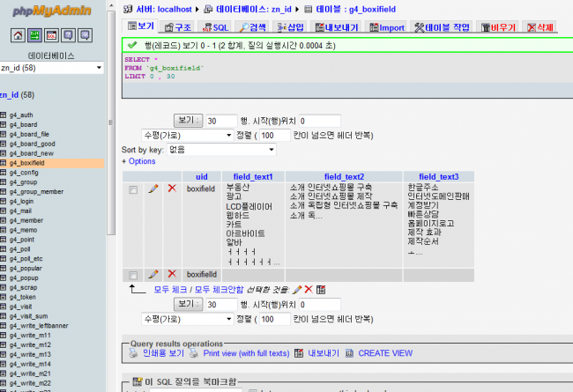Click the red 삭제 tab
The width and height of the screenshot is (573, 392).
click(x=540, y=27)
